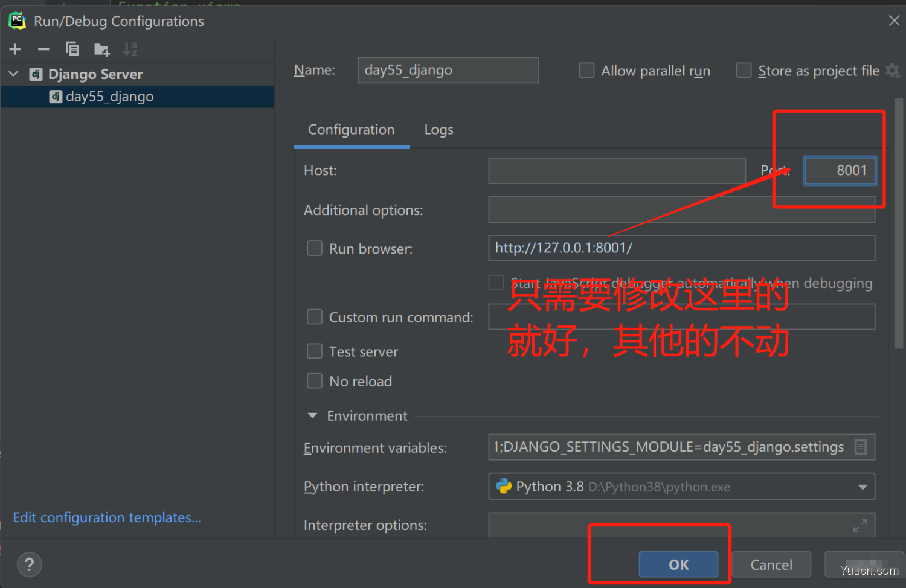Open the Python interpreter dropdown

click(x=863, y=487)
